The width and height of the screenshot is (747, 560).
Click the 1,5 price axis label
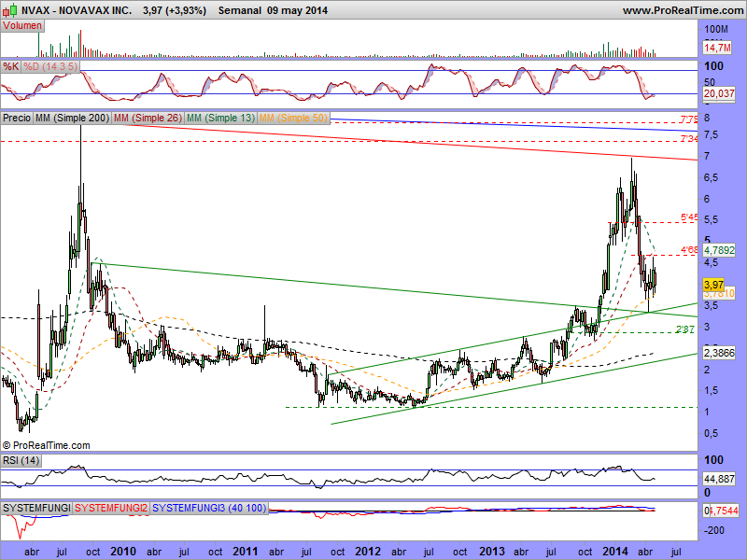click(712, 391)
